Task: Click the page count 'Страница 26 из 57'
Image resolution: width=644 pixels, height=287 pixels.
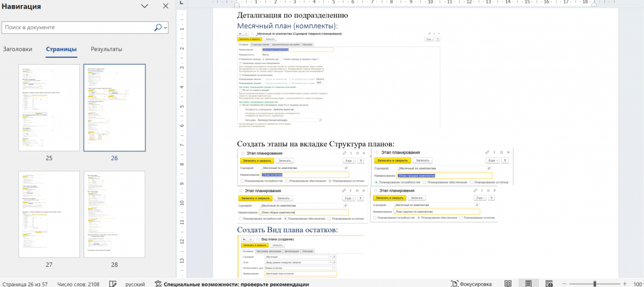Action: coord(25,283)
